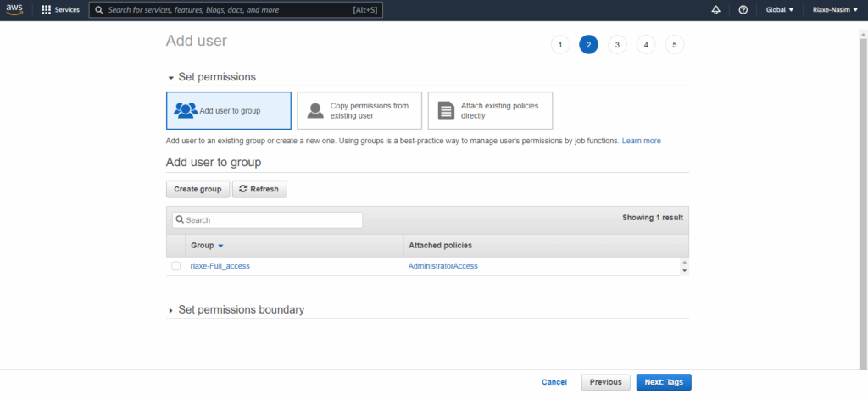Open the Global region dropdown
The height and width of the screenshot is (394, 868).
[x=780, y=10]
